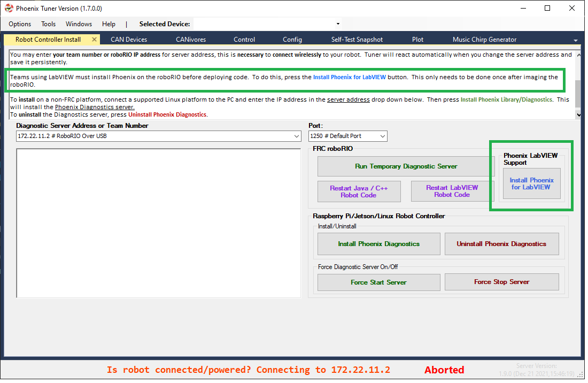Click green 'Install Phoenix Library/Diagnostics' text
The width and height of the screenshot is (588, 383).
point(506,99)
